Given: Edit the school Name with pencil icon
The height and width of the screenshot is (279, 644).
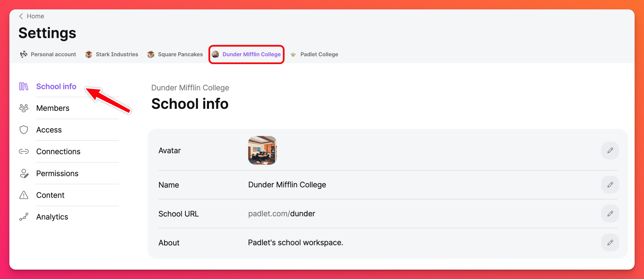Looking at the screenshot, I should pyautogui.click(x=610, y=185).
